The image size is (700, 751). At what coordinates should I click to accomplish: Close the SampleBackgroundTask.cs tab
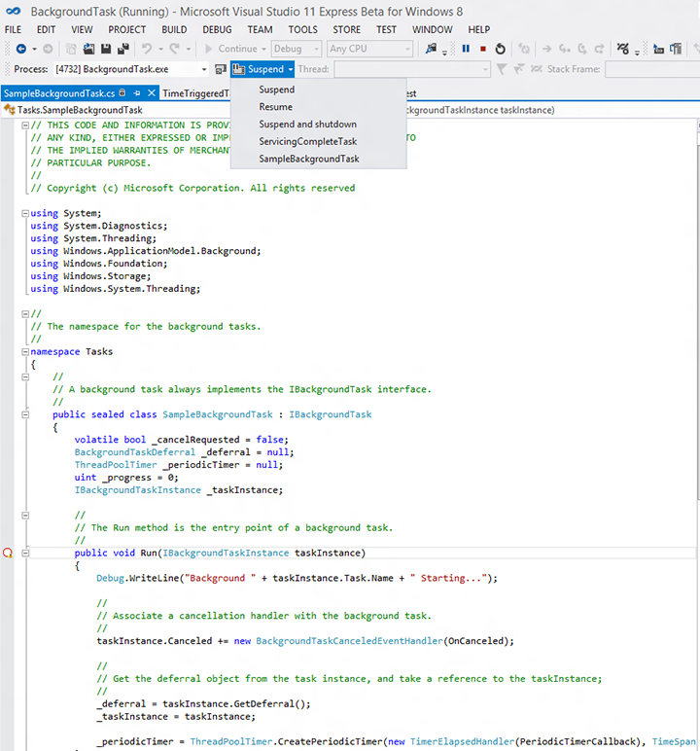coord(151,93)
